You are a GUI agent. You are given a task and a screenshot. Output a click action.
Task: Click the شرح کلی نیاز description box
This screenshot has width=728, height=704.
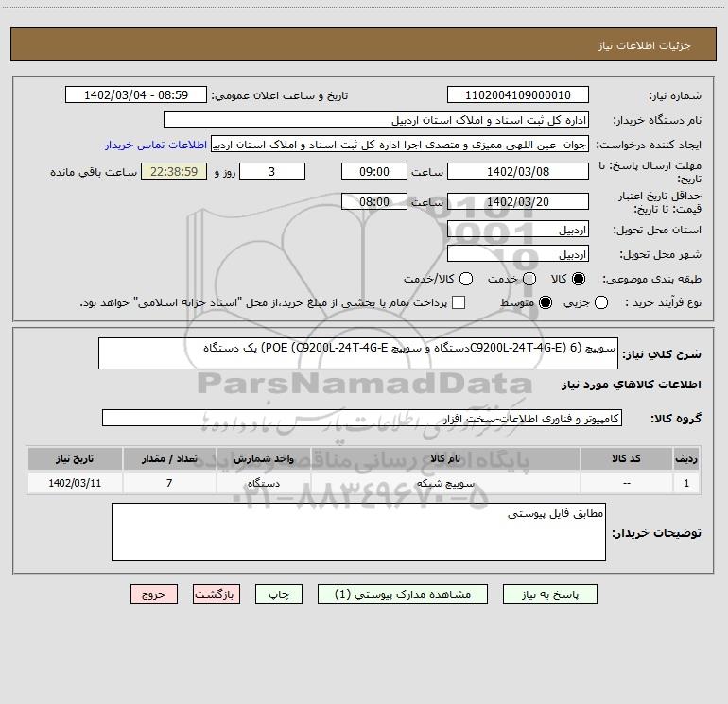[x=358, y=353]
